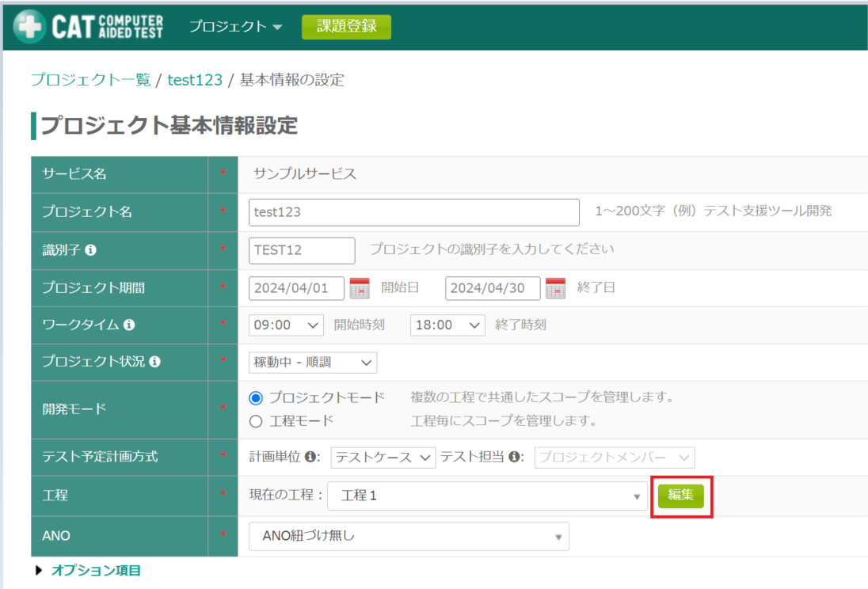Click info icon next to プロジェクト状況
868x589 pixels.
point(154,362)
